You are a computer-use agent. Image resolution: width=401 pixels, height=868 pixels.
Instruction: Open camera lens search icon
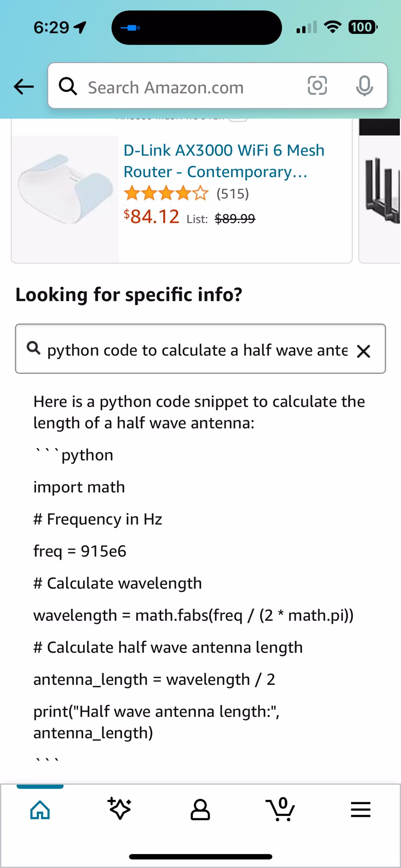pos(317,86)
